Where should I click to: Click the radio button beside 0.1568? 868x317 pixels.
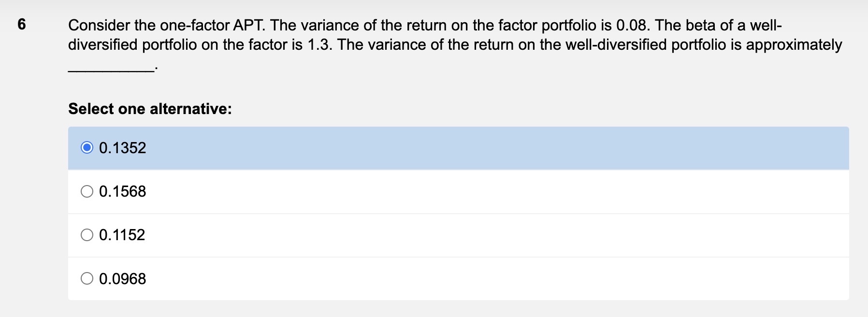(87, 191)
